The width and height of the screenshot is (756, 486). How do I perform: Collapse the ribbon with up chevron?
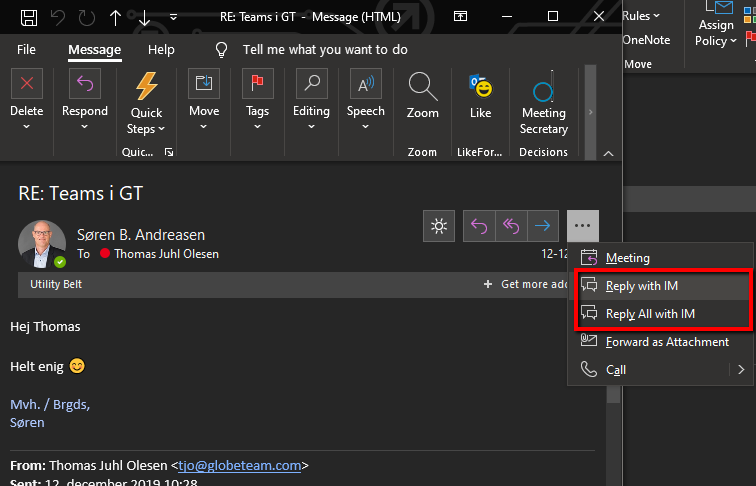[x=608, y=153]
